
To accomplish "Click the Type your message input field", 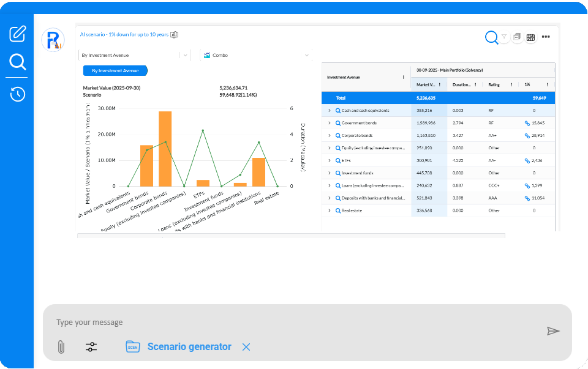I will pos(294,322).
